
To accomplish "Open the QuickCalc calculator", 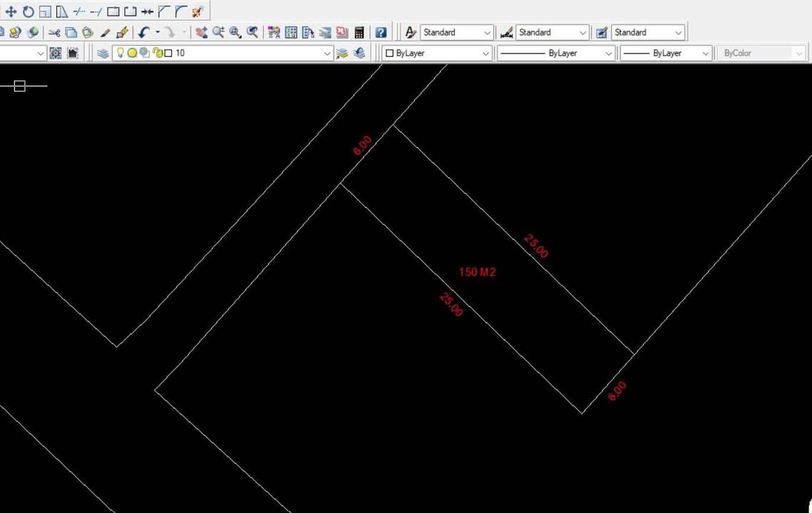I will coord(359,32).
